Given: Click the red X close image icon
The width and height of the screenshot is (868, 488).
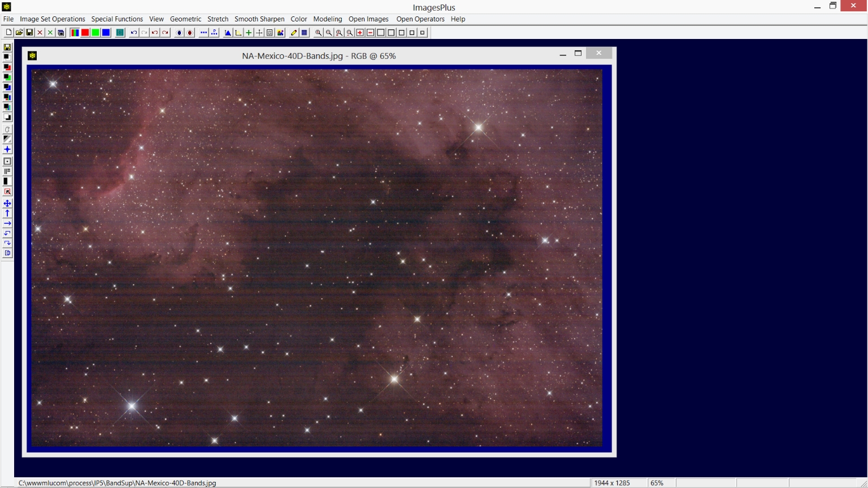Looking at the screenshot, I should (40, 33).
